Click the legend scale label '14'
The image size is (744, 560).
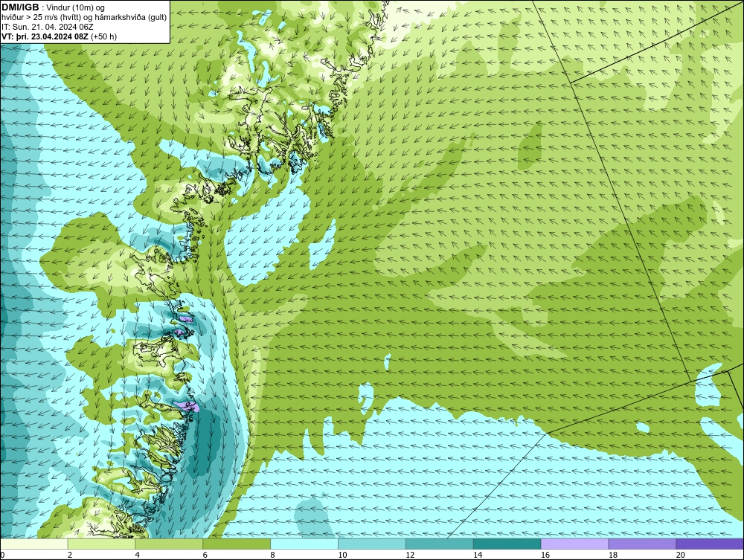(478, 555)
